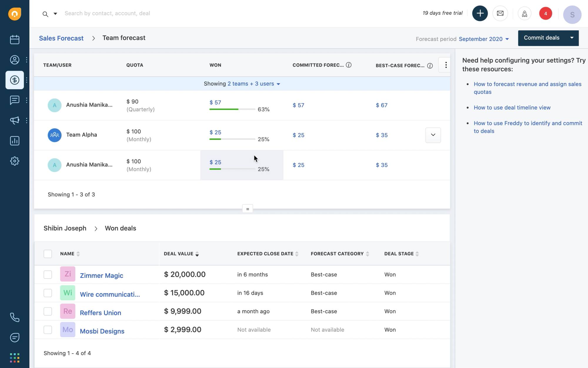Image resolution: width=588 pixels, height=368 pixels.
Task: Go to Sales Forecast breadcrumb
Action: [x=61, y=38]
